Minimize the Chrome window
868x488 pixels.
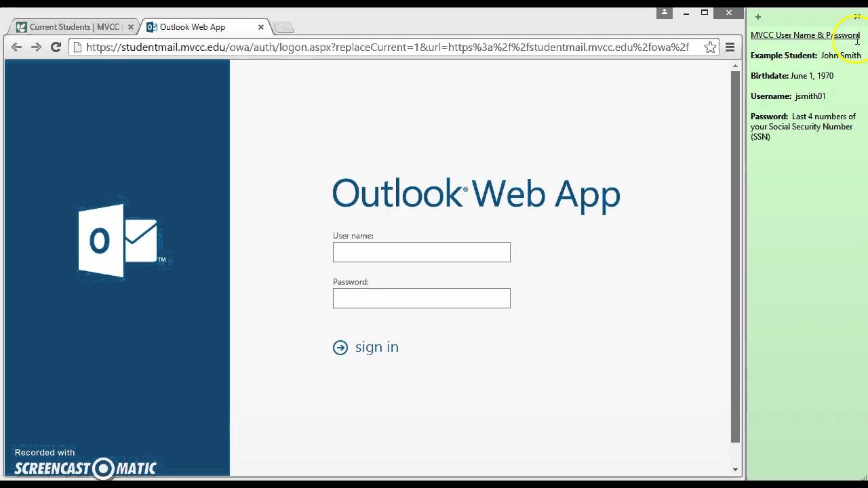(686, 13)
